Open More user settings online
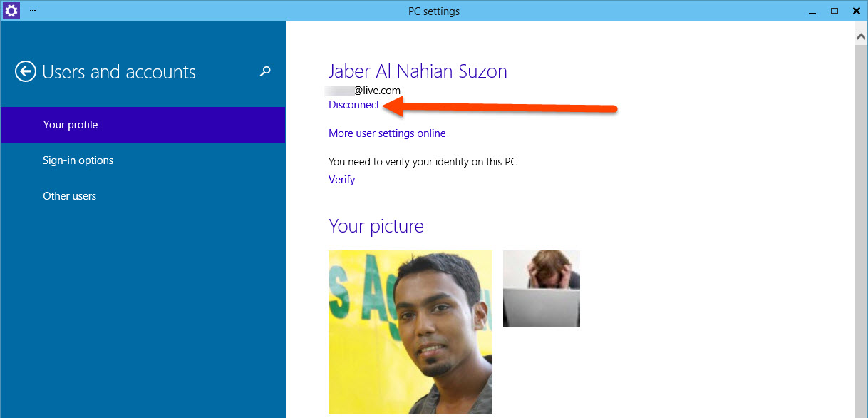 (387, 133)
